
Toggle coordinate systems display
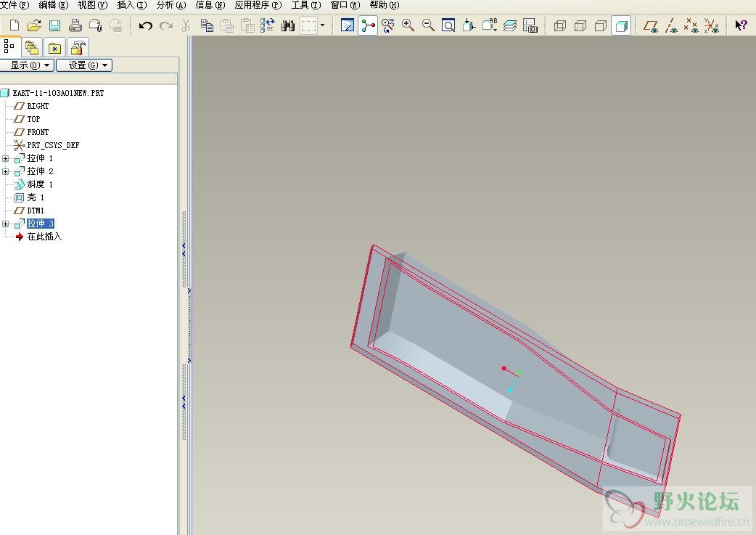point(712,25)
